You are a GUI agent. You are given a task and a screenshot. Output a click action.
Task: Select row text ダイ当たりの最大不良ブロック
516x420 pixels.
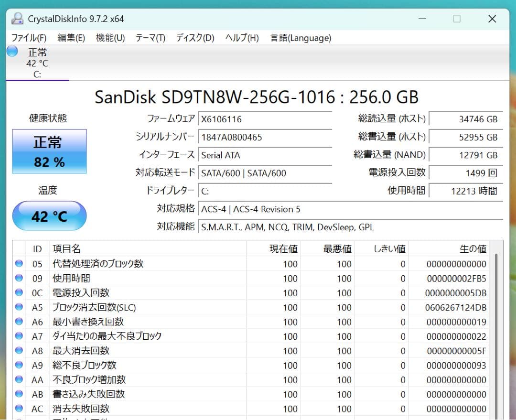point(107,336)
